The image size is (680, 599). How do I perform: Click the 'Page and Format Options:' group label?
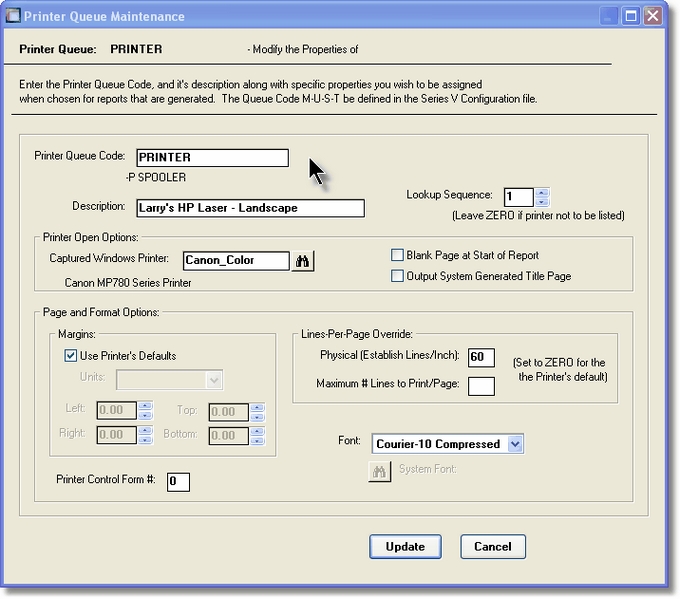pyautogui.click(x=101, y=312)
